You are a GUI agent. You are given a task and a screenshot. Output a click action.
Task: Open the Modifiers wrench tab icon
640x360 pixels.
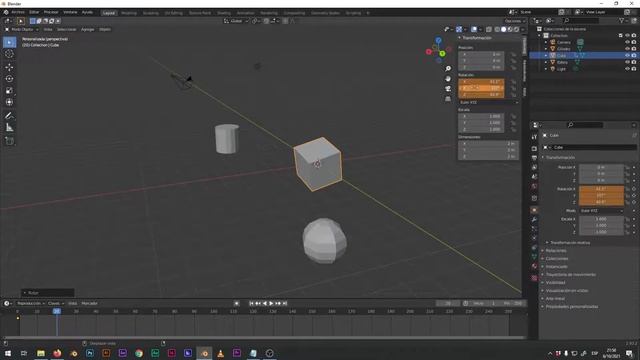click(534, 220)
